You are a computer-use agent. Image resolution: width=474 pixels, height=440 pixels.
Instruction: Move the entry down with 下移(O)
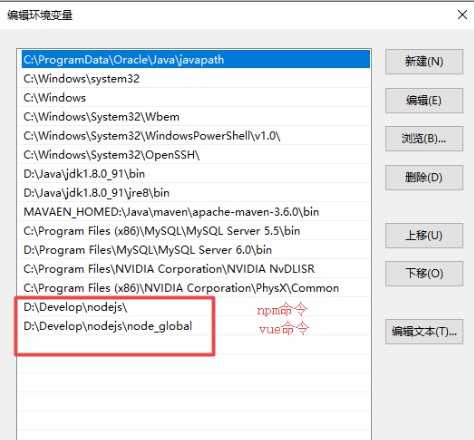point(424,274)
